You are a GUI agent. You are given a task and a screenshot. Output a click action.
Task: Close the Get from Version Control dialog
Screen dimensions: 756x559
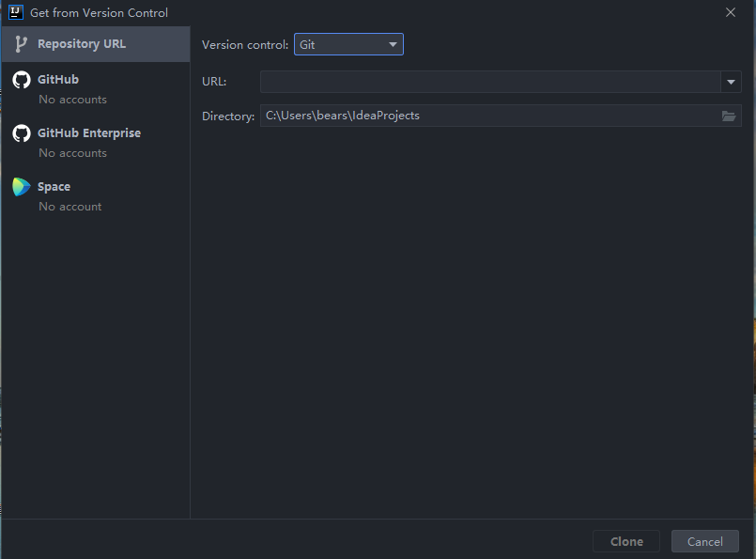[731, 12]
